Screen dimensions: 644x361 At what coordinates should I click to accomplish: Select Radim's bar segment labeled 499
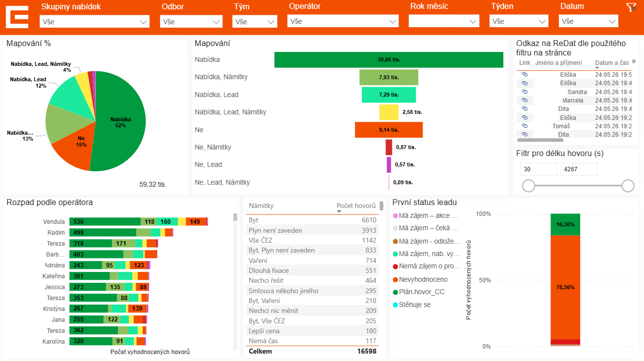point(103,233)
